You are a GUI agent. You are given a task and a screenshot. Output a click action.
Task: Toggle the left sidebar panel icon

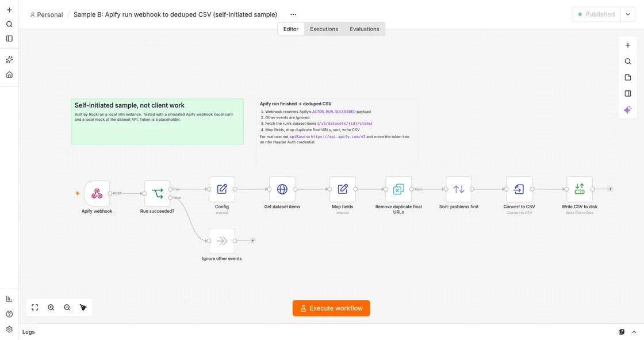[x=9, y=39]
